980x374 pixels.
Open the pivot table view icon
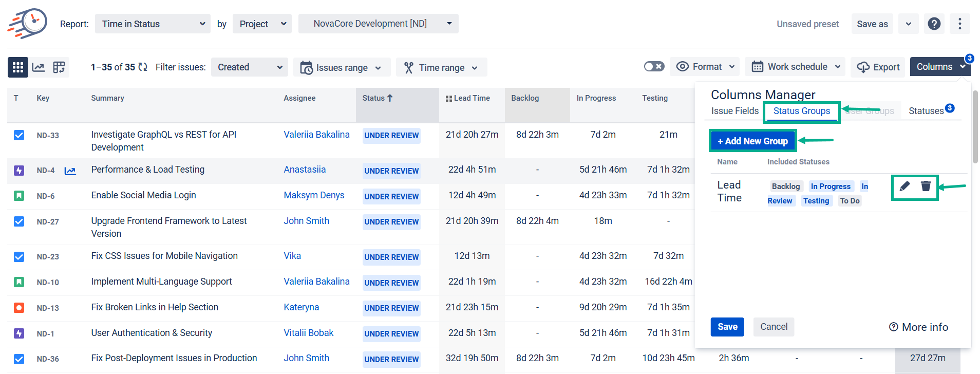tap(59, 67)
